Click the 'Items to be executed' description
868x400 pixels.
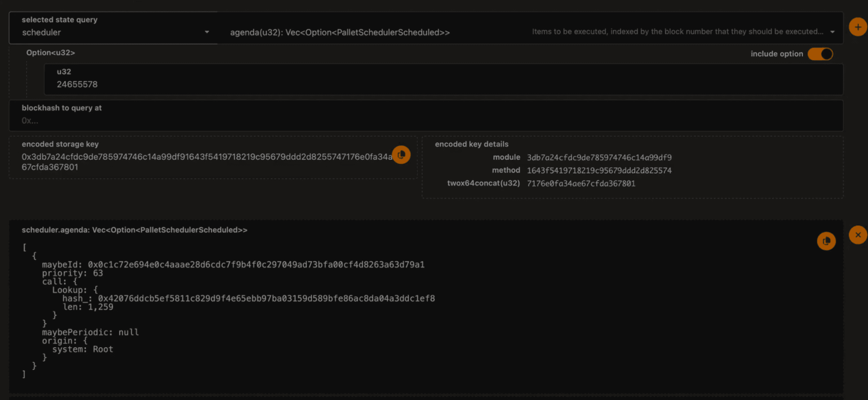(677, 32)
